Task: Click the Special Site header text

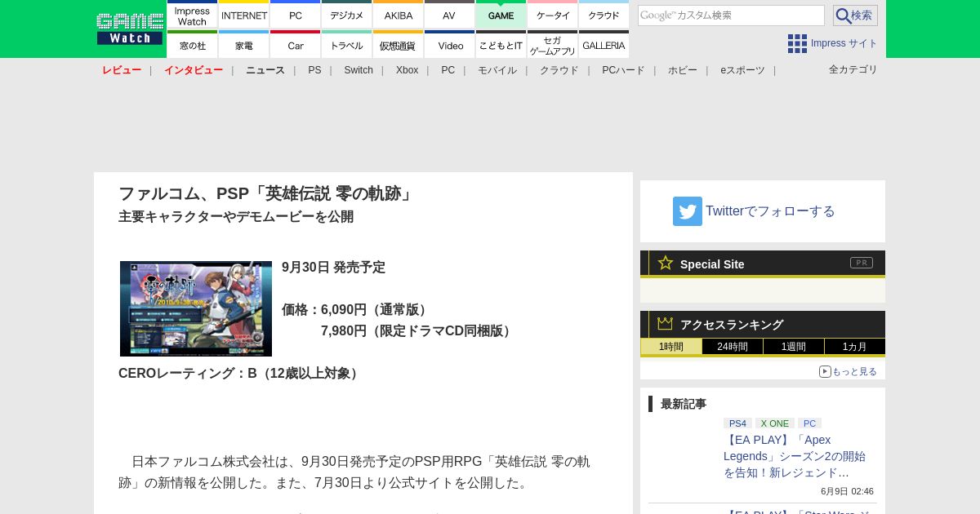Action: [712, 264]
